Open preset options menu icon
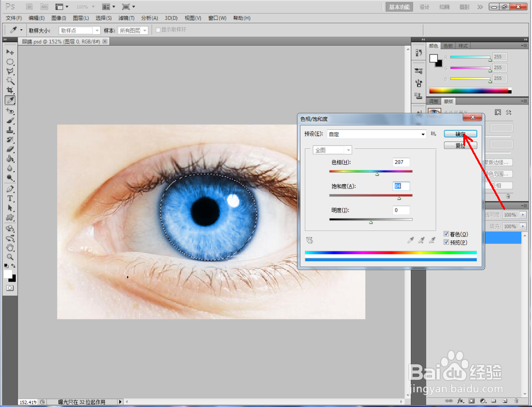Image resolution: width=532 pixels, height=407 pixels. pos(433,134)
